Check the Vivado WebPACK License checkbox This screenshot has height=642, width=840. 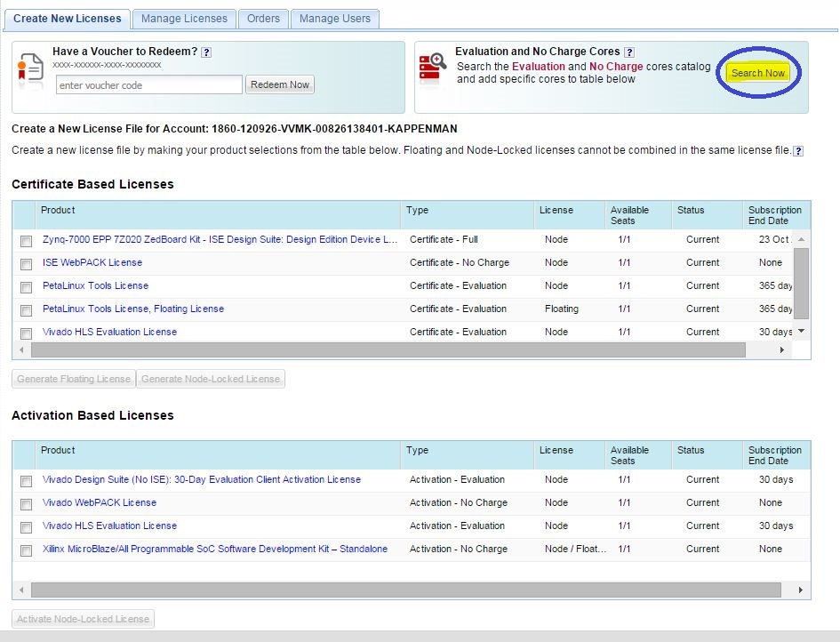[26, 504]
